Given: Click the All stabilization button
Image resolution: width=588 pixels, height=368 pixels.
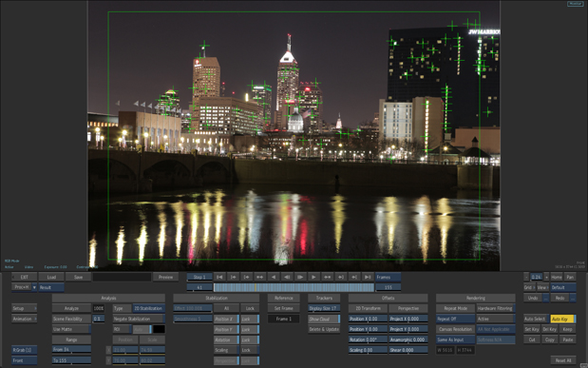Looking at the screenshot, I should tap(226, 308).
